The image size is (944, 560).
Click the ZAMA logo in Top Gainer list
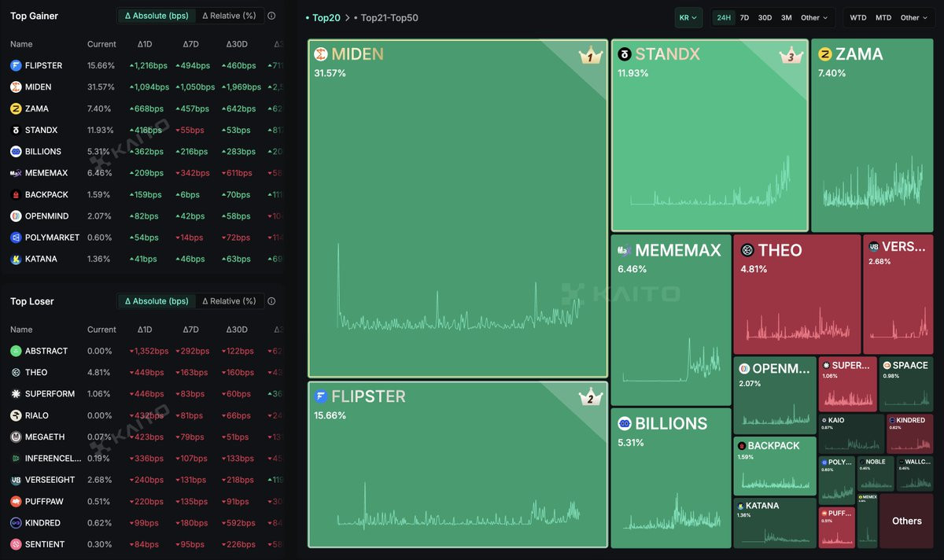[x=16, y=109]
